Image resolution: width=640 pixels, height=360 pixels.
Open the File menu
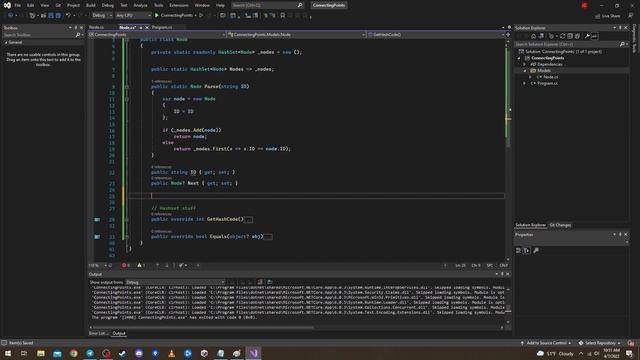click(18, 5)
